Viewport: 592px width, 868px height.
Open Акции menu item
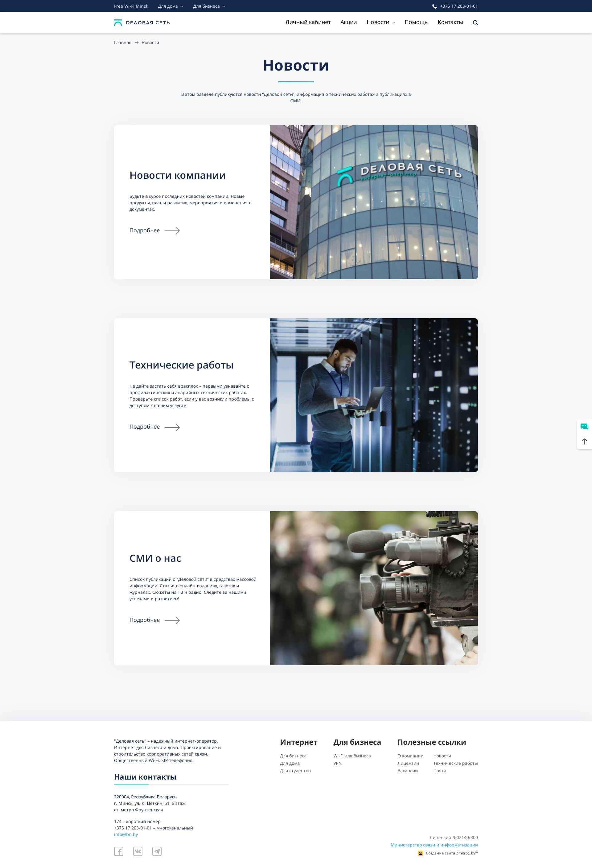348,22
